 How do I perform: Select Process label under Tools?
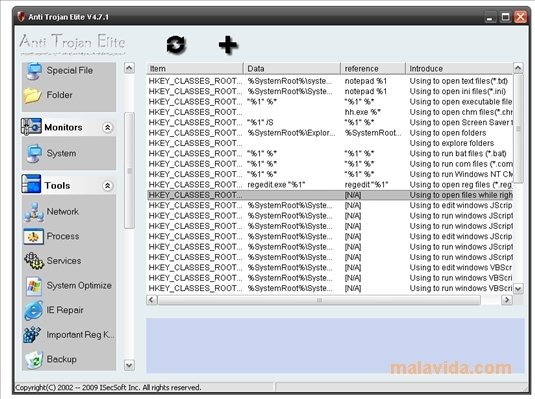(63, 236)
